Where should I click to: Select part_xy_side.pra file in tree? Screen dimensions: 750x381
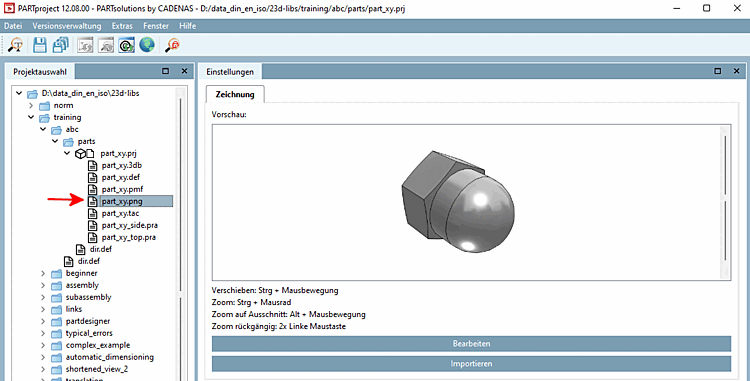[x=130, y=225]
